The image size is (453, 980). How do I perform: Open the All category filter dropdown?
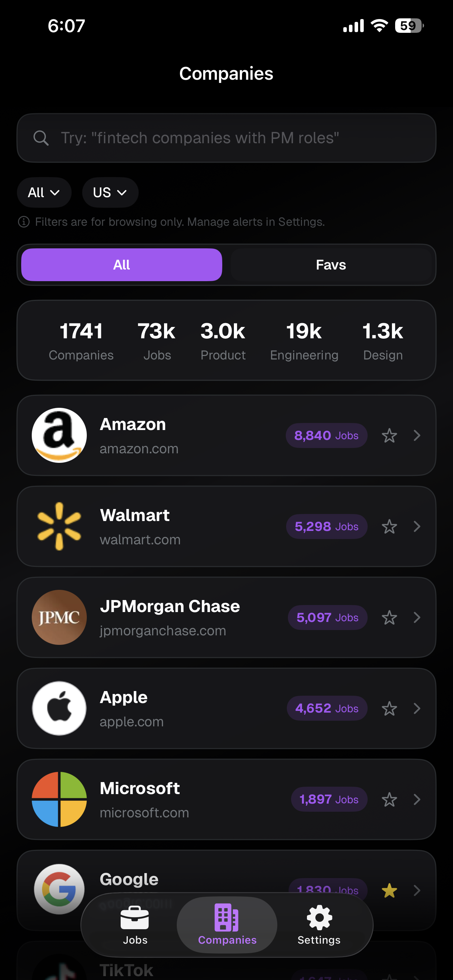(44, 193)
